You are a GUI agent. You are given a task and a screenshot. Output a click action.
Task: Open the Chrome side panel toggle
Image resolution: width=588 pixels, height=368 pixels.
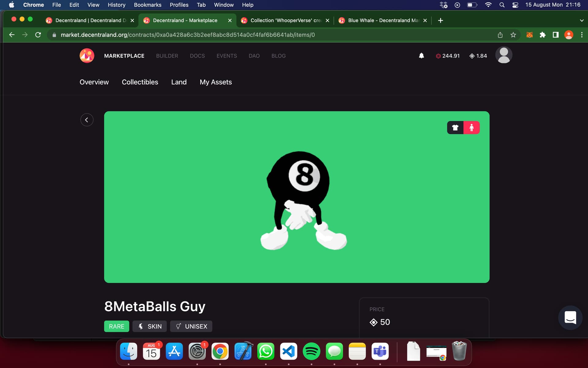click(x=556, y=35)
